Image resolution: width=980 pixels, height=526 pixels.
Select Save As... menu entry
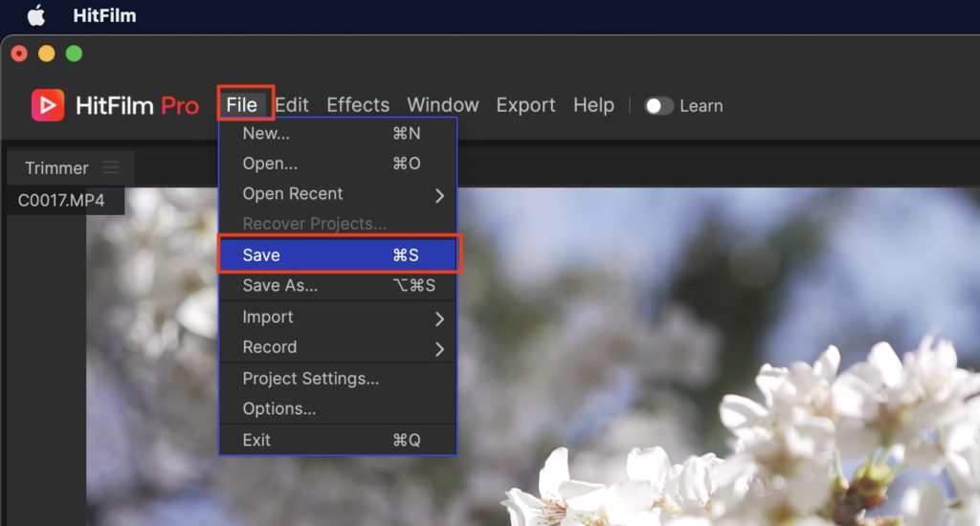pos(338,286)
